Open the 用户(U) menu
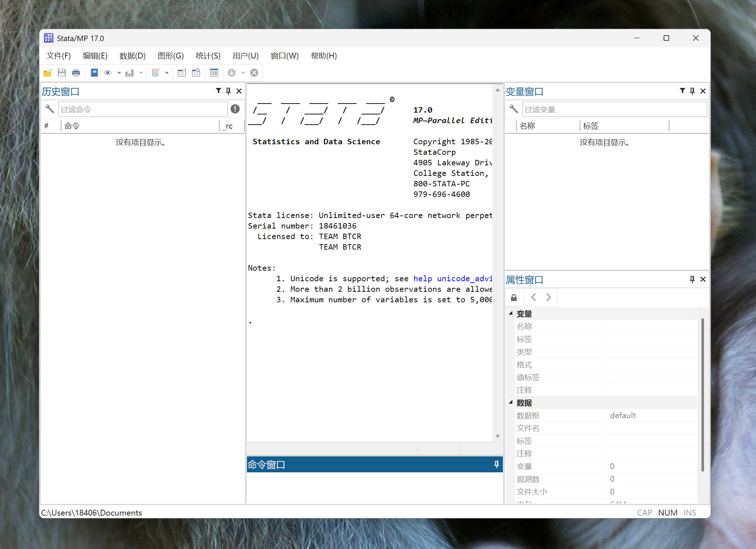 point(245,56)
